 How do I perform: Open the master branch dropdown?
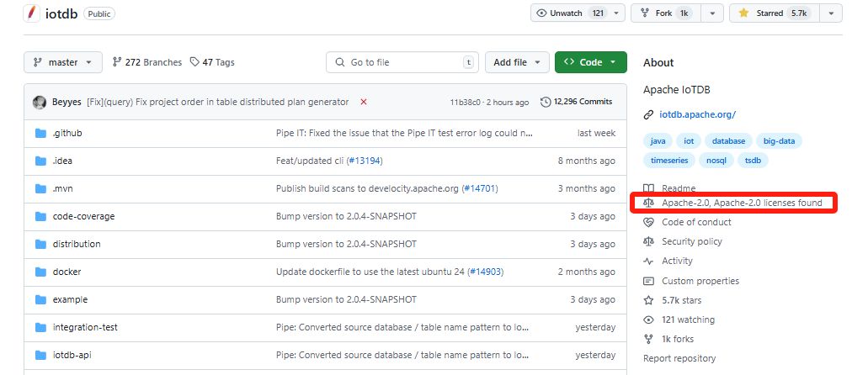(x=63, y=62)
